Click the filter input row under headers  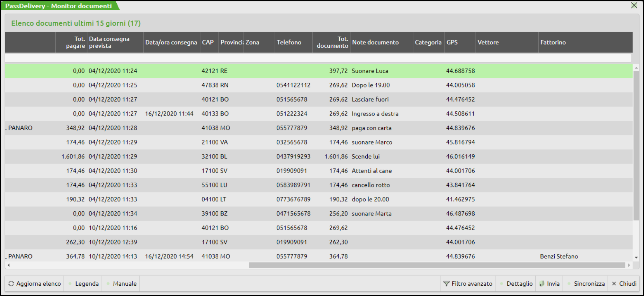click(318, 58)
